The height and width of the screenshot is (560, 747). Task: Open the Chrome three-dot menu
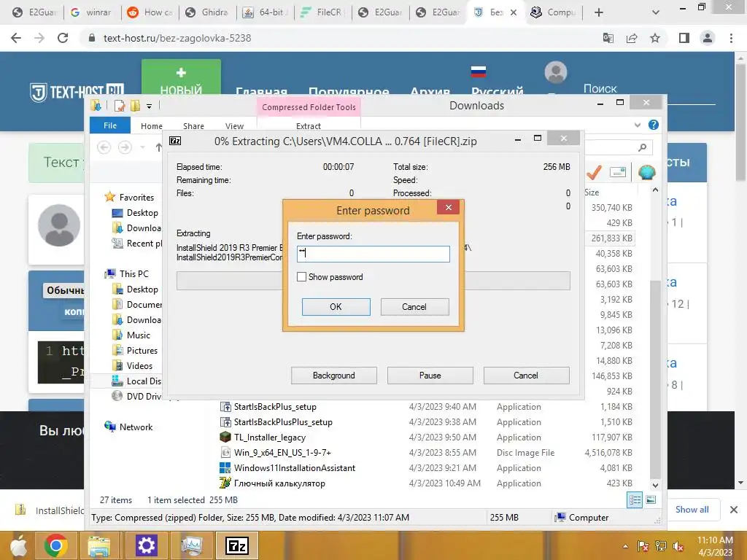coord(731,38)
